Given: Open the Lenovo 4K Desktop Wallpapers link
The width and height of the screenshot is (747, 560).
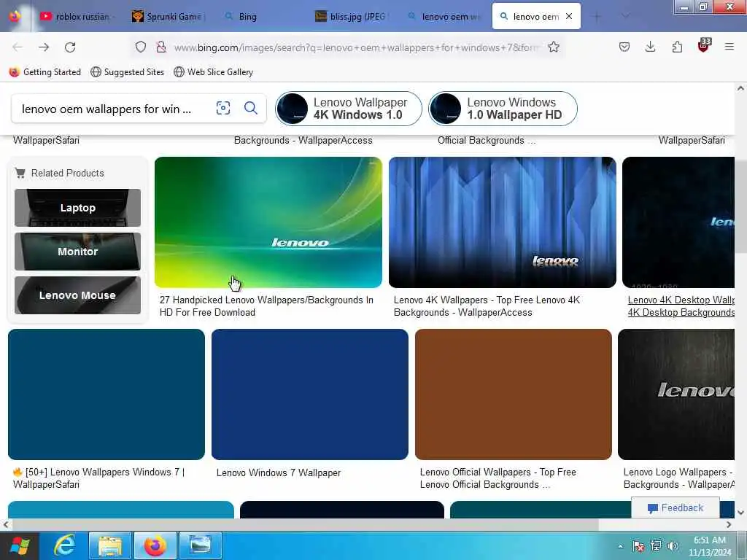Looking at the screenshot, I should coord(681,306).
